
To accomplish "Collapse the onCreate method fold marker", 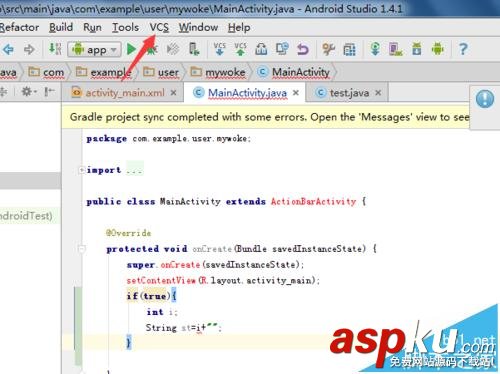I will [x=81, y=249].
